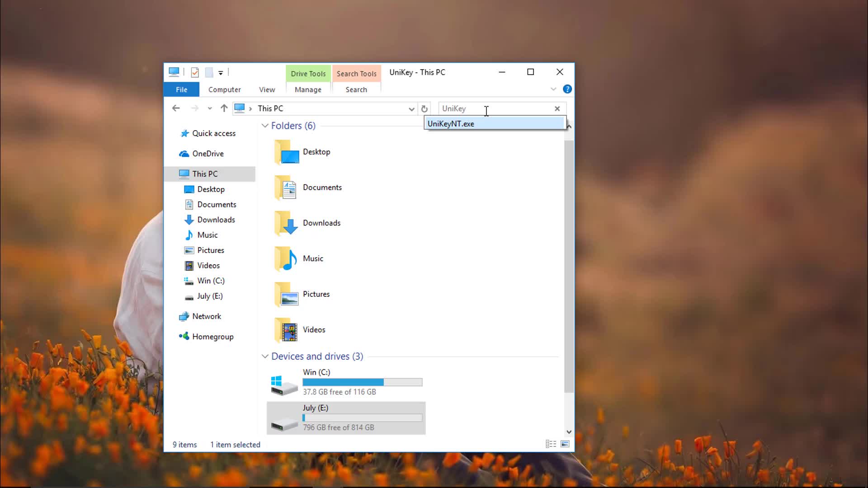The width and height of the screenshot is (868, 488).
Task: Select OneDrive in navigation pane
Action: pos(208,154)
